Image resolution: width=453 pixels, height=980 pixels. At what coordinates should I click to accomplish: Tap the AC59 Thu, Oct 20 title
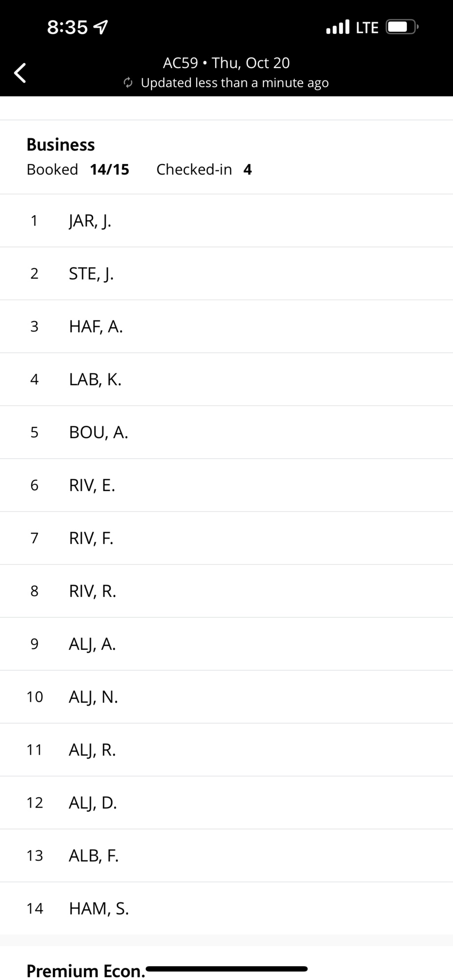(x=226, y=63)
